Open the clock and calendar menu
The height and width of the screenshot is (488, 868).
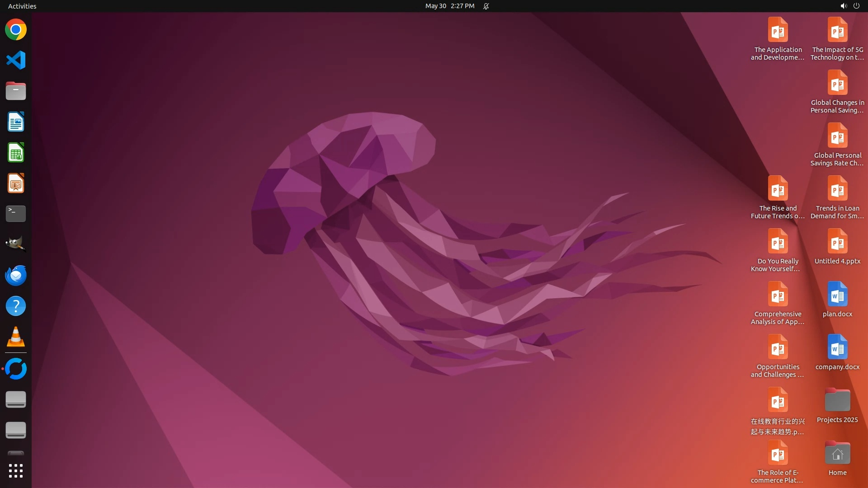pyautogui.click(x=449, y=6)
